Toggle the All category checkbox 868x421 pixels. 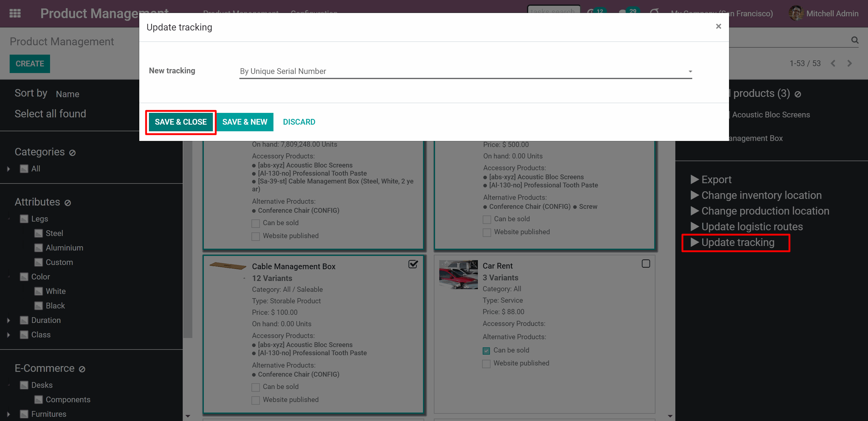pyautogui.click(x=24, y=169)
